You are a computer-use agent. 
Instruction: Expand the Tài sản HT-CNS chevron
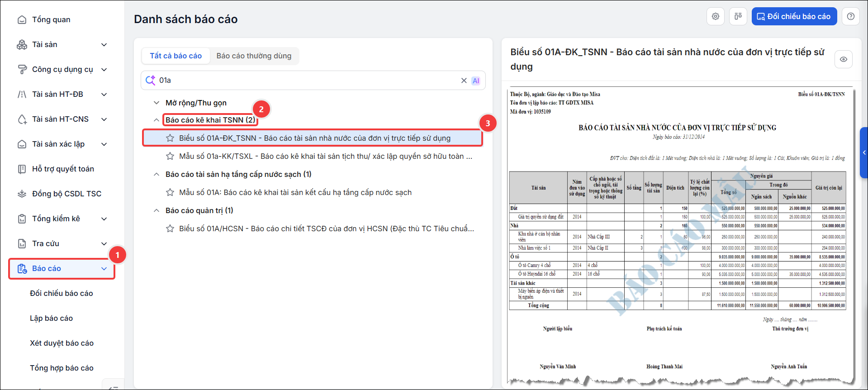104,119
